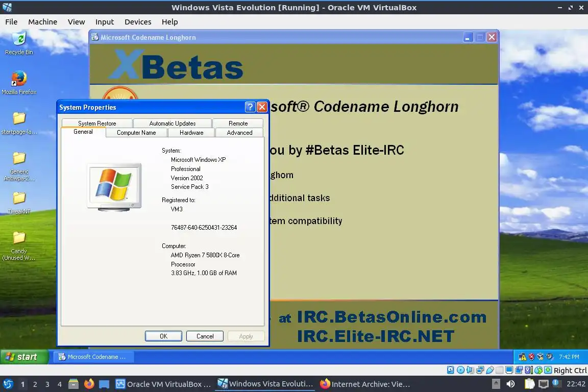Click the VirtualBox audio status icon

point(470,370)
